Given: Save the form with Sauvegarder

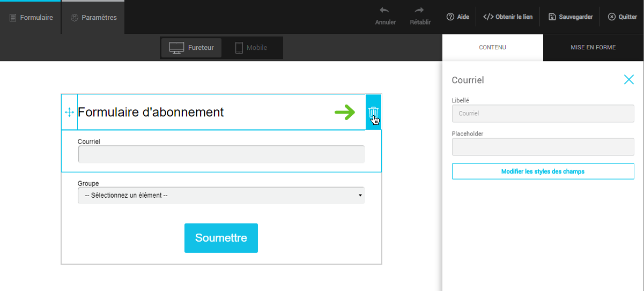Looking at the screenshot, I should pyautogui.click(x=571, y=17).
